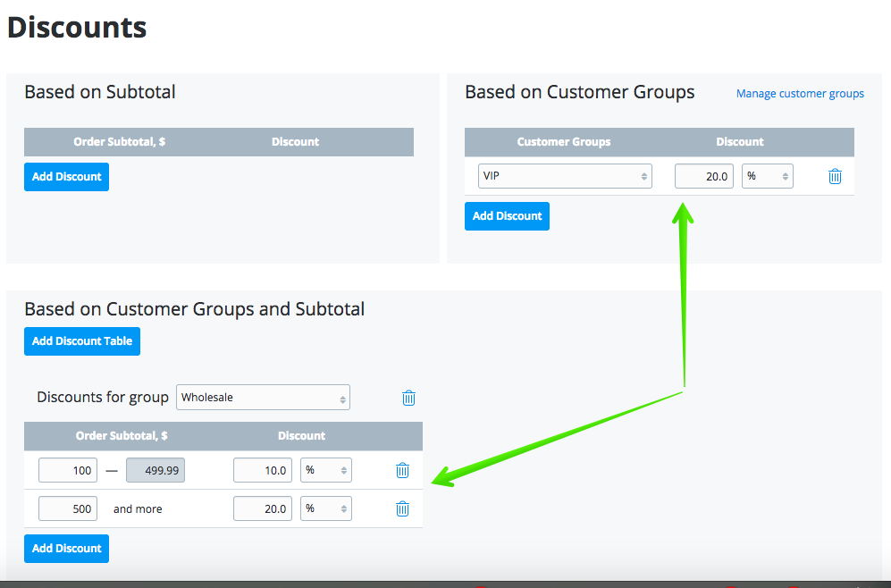Image resolution: width=891 pixels, height=588 pixels.
Task: Open the % unit dropdown in VIP row
Action: 767,176
